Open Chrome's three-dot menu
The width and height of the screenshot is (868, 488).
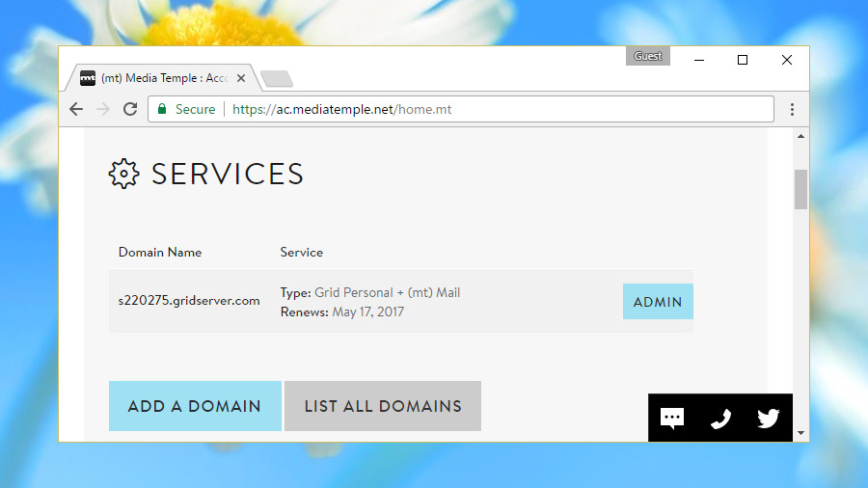click(792, 109)
